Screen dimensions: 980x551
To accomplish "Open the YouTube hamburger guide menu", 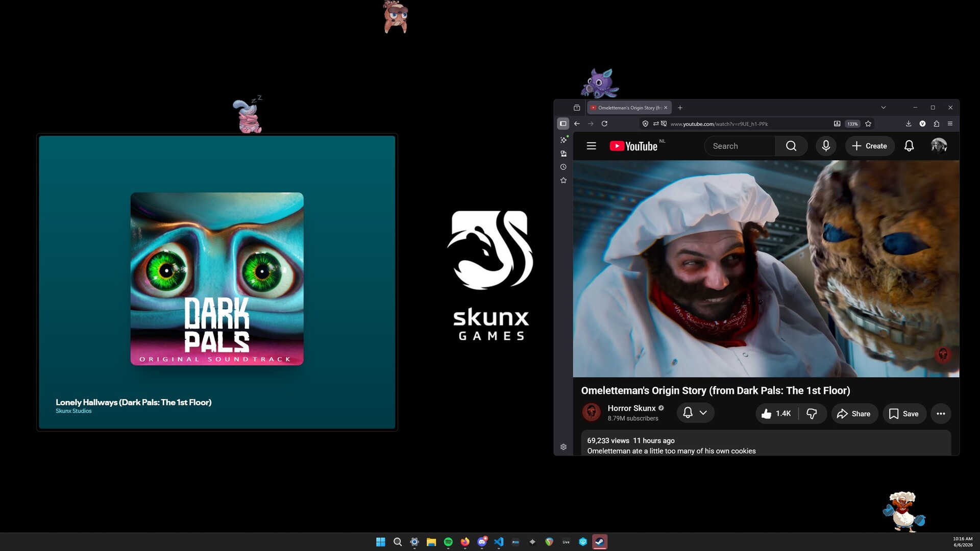I will point(592,146).
